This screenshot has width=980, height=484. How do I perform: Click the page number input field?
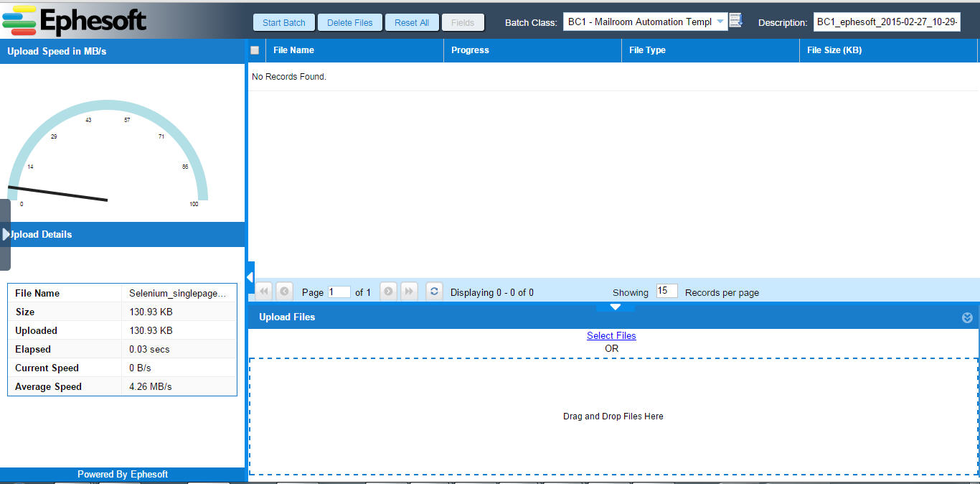[x=339, y=292]
